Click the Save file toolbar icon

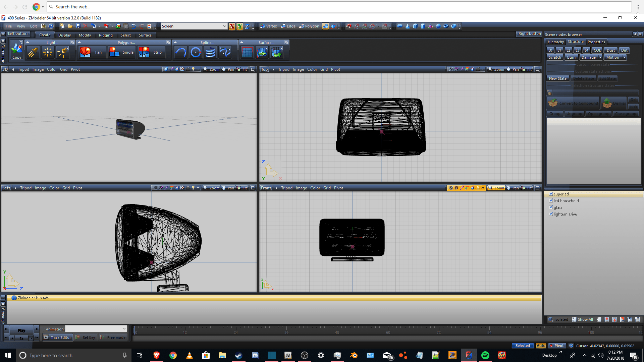[x=78, y=26]
